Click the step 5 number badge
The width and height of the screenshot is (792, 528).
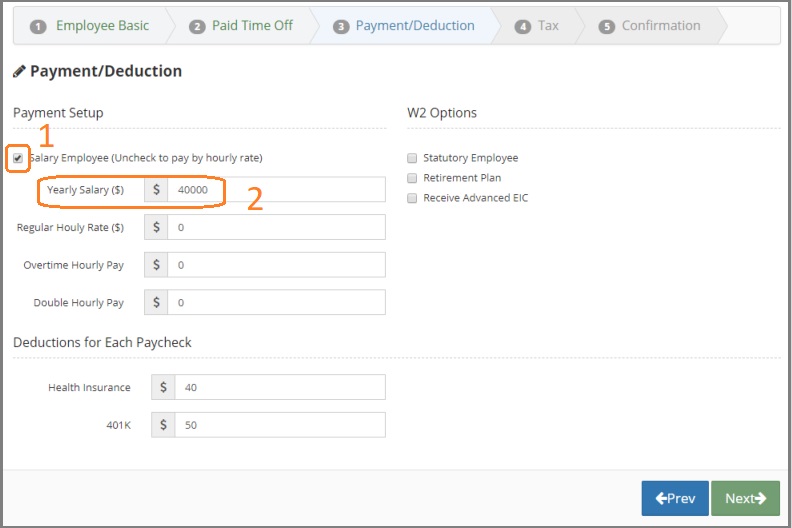(607, 27)
